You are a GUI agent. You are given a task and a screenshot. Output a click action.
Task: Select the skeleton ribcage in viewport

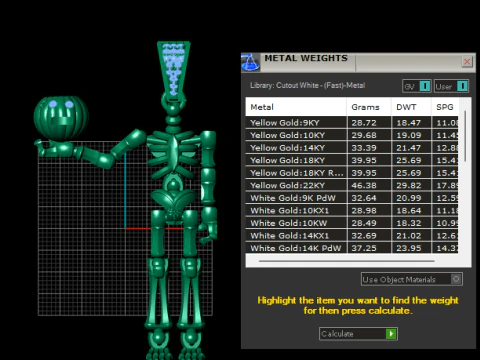[x=173, y=153]
